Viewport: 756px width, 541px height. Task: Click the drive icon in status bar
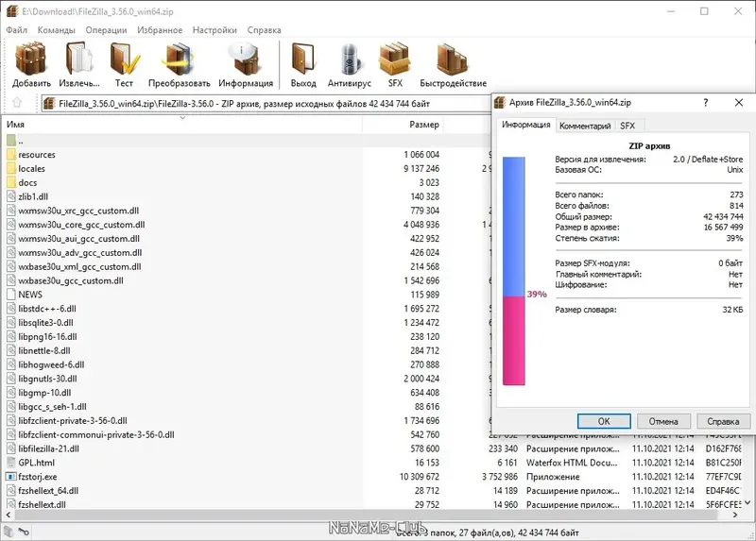(x=9, y=532)
